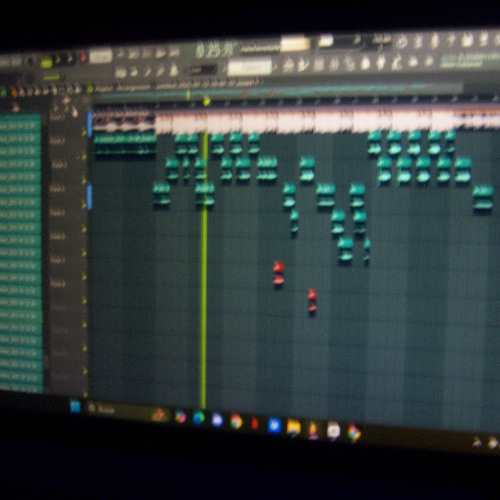This screenshot has width=500, height=500.
Task: Open the snap selector dropdown
Action: click(x=204, y=70)
